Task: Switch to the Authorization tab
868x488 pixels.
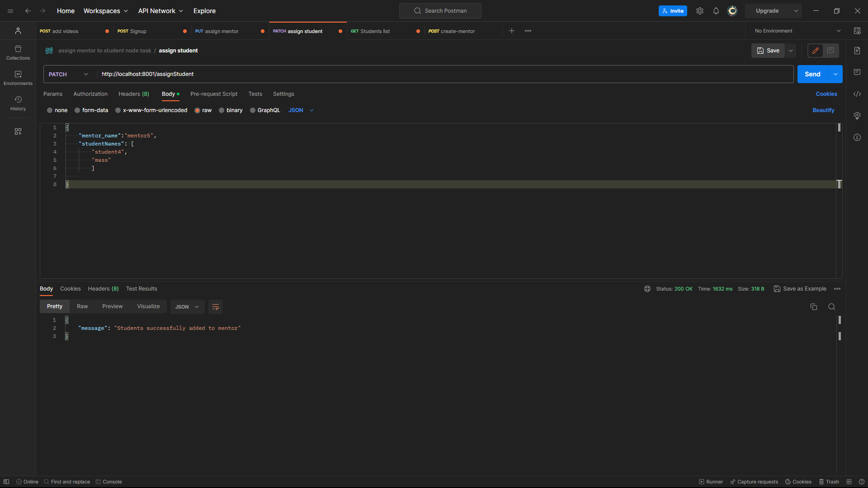Action: (90, 94)
